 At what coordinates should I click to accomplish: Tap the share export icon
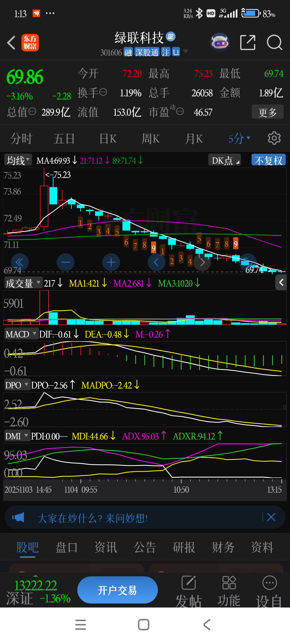[x=248, y=42]
